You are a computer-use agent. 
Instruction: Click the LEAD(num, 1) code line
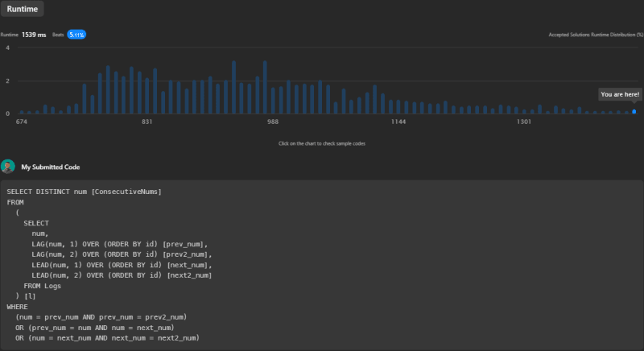click(122, 265)
